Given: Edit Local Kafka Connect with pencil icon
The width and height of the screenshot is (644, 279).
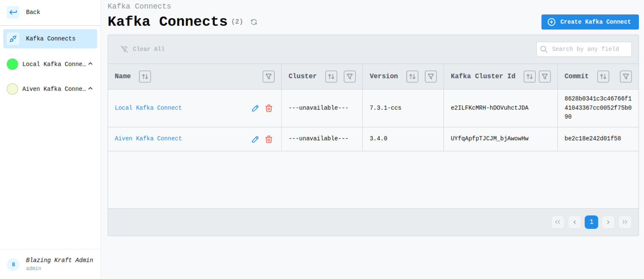Looking at the screenshot, I should (x=255, y=108).
